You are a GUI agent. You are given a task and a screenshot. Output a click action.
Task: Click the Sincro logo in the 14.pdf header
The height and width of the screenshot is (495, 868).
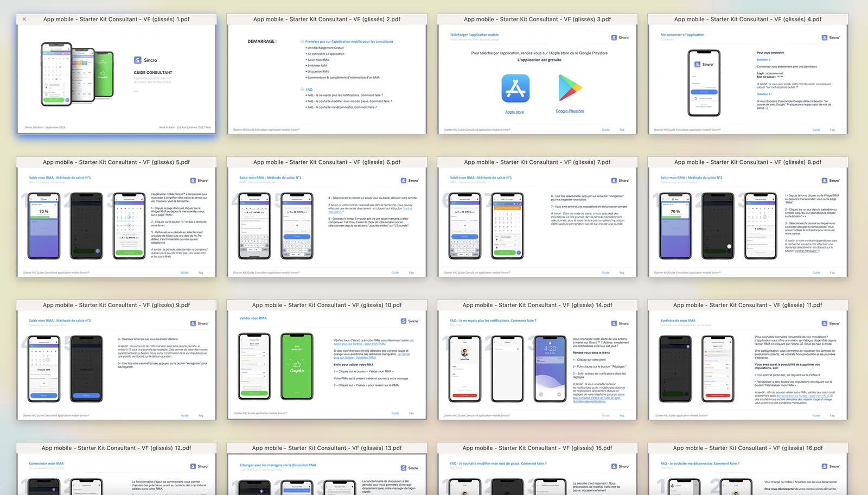pyautogui.click(x=620, y=323)
